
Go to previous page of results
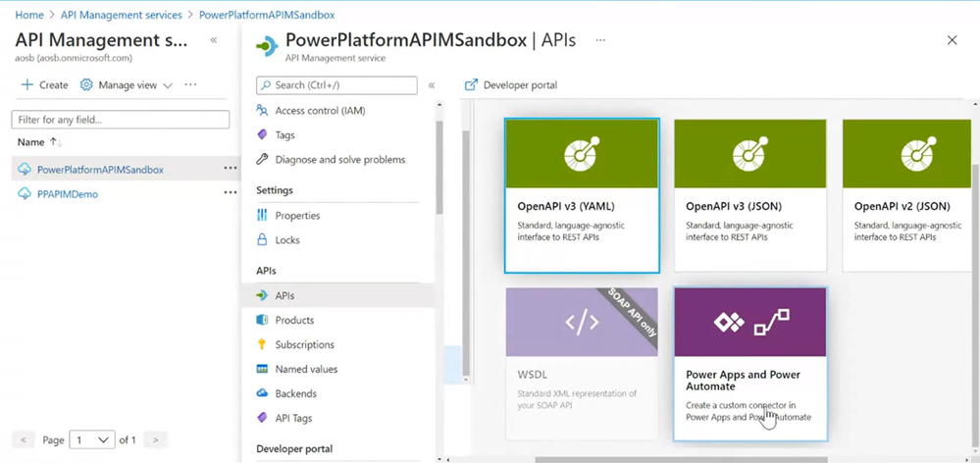click(x=24, y=439)
